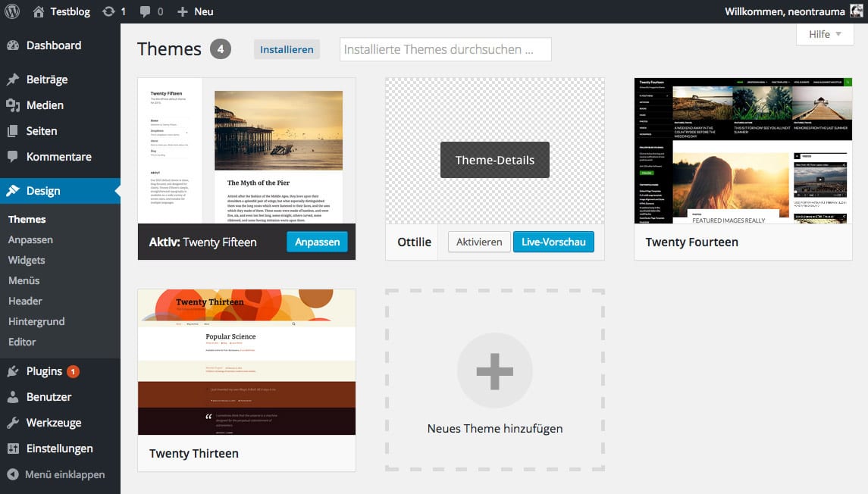Click the Seiten pages icon

[13, 131]
